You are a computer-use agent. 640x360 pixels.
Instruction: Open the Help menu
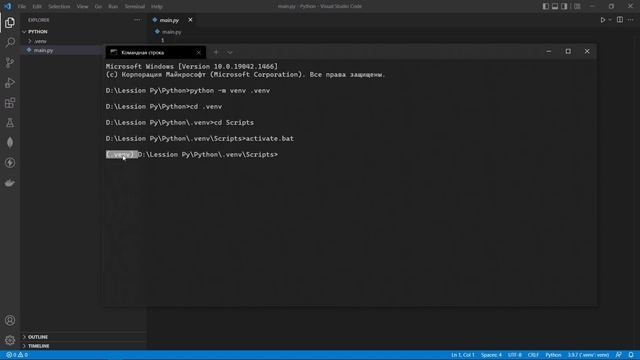(157, 7)
